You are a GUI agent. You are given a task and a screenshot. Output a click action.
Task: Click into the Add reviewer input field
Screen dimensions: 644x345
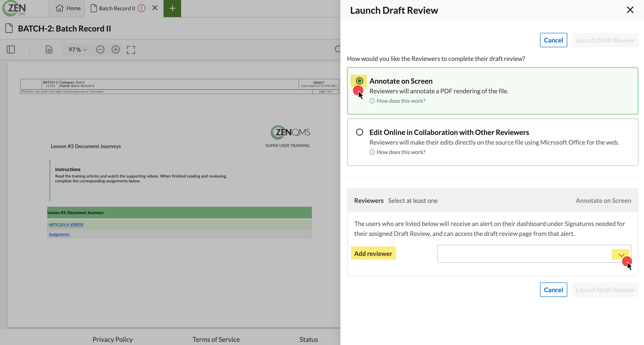(x=534, y=253)
